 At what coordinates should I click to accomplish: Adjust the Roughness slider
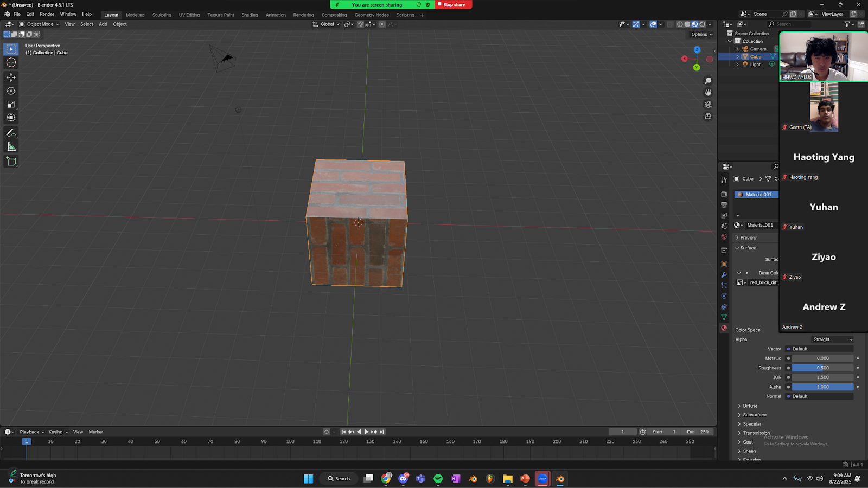click(x=822, y=368)
